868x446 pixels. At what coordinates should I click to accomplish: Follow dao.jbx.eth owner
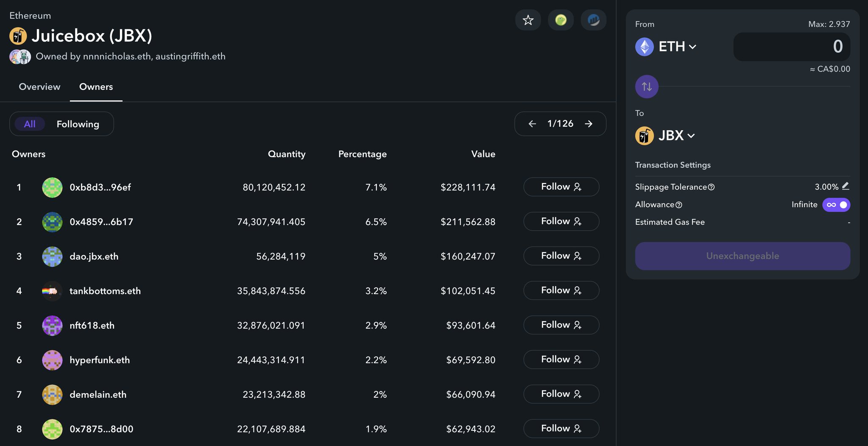pyautogui.click(x=561, y=256)
